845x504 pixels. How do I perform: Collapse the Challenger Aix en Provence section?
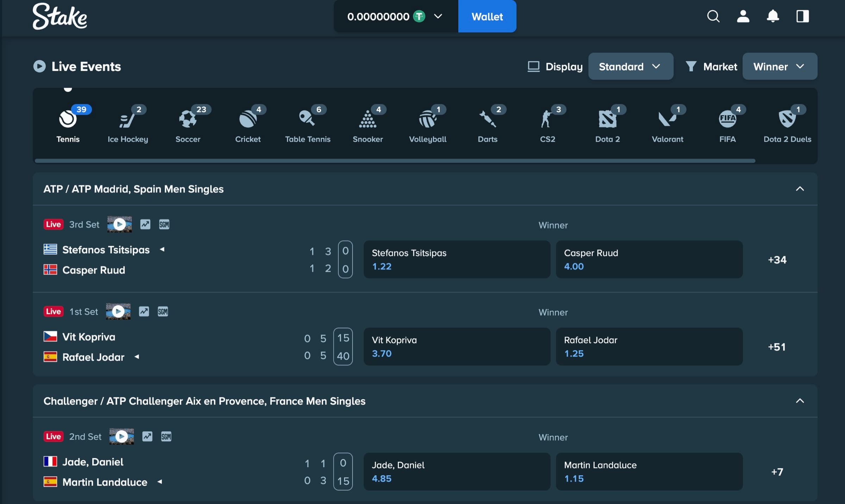pos(800,401)
